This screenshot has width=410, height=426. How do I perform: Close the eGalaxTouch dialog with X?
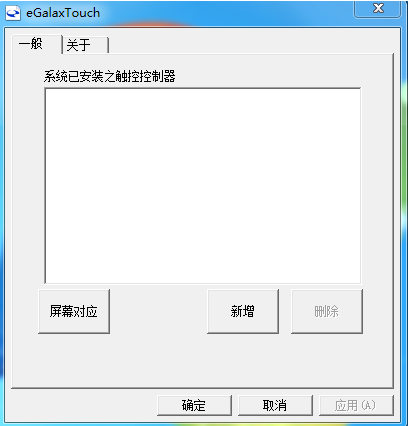(x=377, y=8)
